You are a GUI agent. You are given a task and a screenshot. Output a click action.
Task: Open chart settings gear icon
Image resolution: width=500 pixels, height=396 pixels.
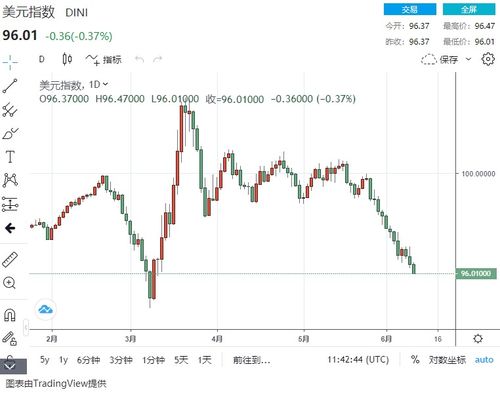[x=488, y=59]
